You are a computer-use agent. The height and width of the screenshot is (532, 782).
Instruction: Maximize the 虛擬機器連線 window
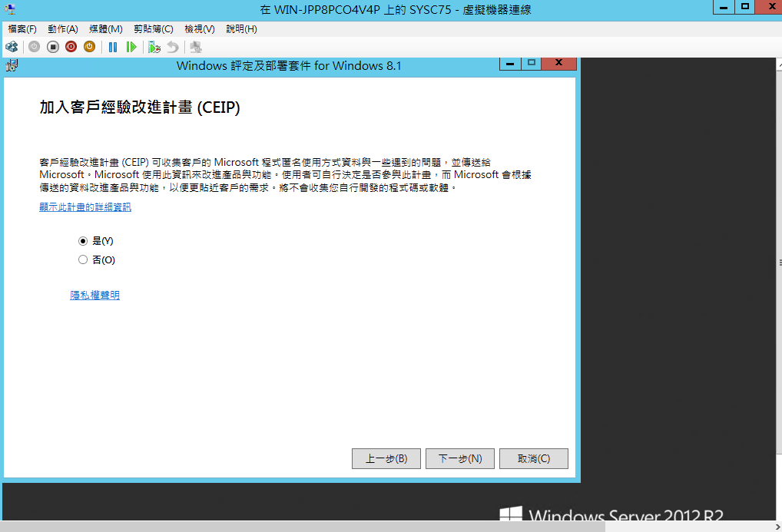click(x=745, y=7)
